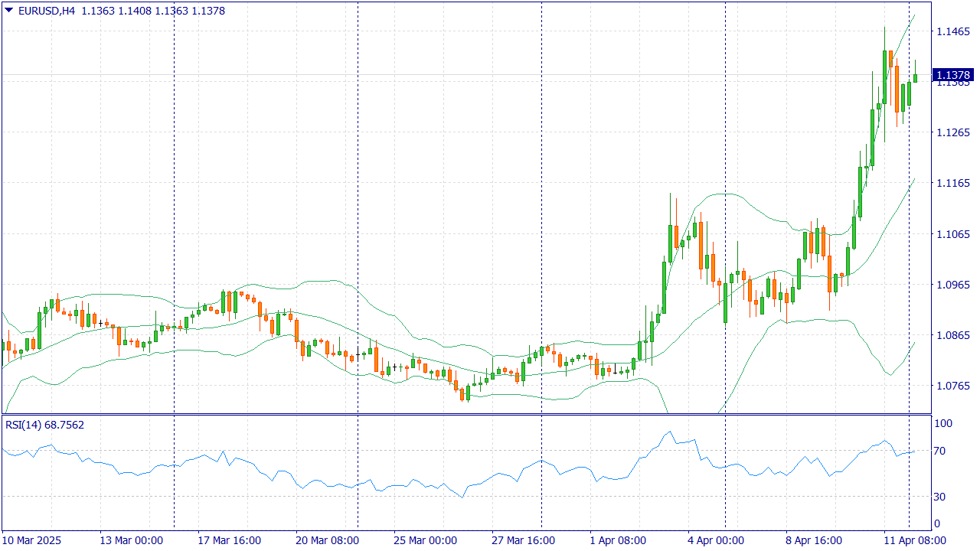Pick the 1.1165 level on price scale

(x=952, y=183)
